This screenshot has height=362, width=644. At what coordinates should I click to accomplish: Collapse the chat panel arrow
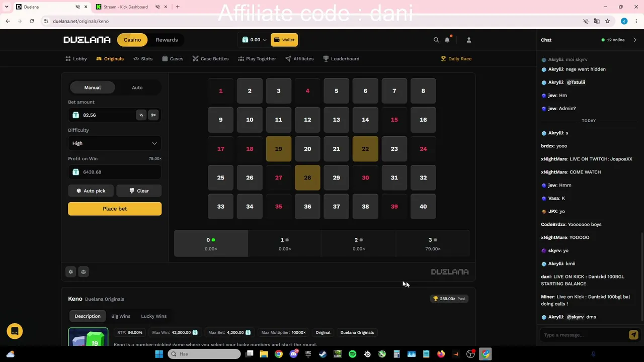click(634, 40)
